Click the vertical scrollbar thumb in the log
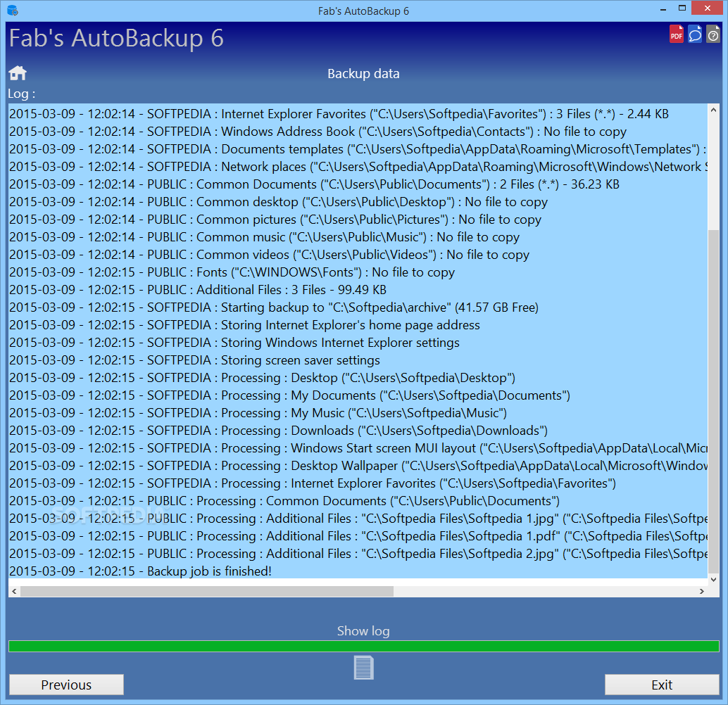The height and width of the screenshot is (705, 728). 714,402
